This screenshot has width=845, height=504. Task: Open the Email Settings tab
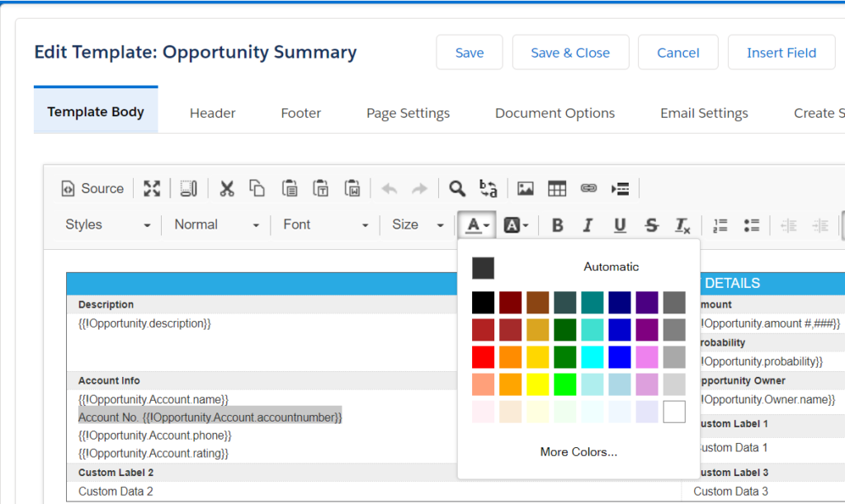click(704, 112)
